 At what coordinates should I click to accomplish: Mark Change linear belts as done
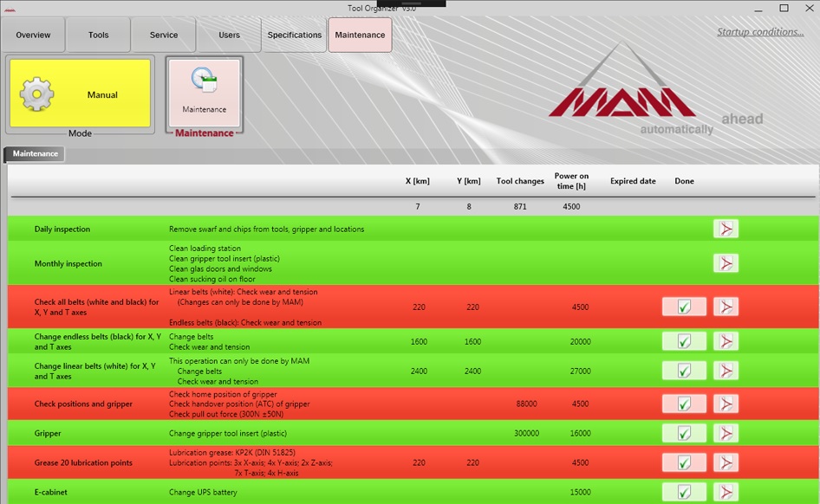point(684,371)
